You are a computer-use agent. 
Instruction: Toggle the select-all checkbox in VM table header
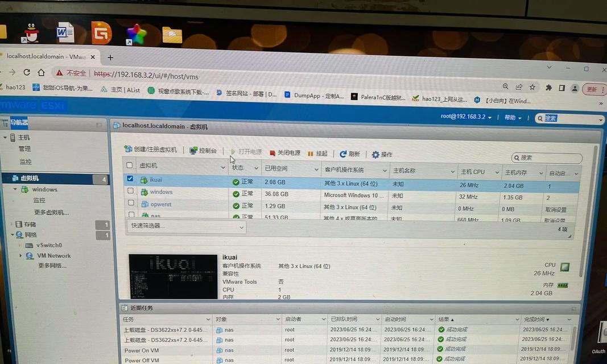[129, 165]
